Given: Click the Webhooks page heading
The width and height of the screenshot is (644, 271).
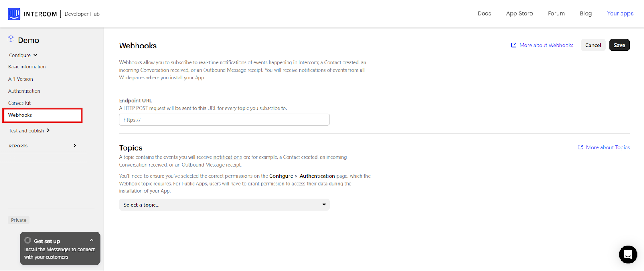Looking at the screenshot, I should click(138, 46).
